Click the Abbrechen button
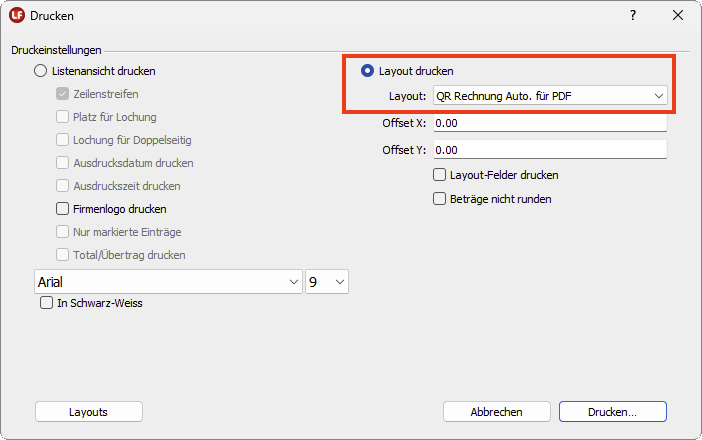 496,412
